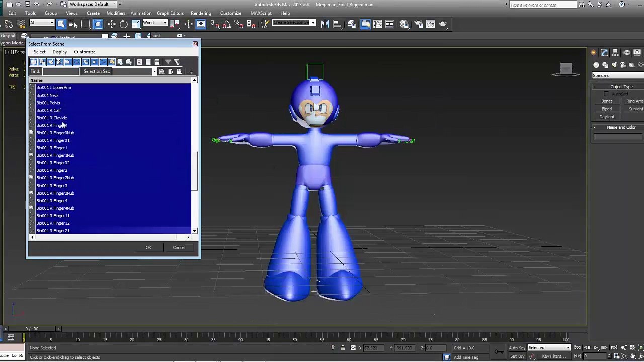Switch to the Modify command panel tab
This screenshot has width=644, height=362.
click(605, 52)
